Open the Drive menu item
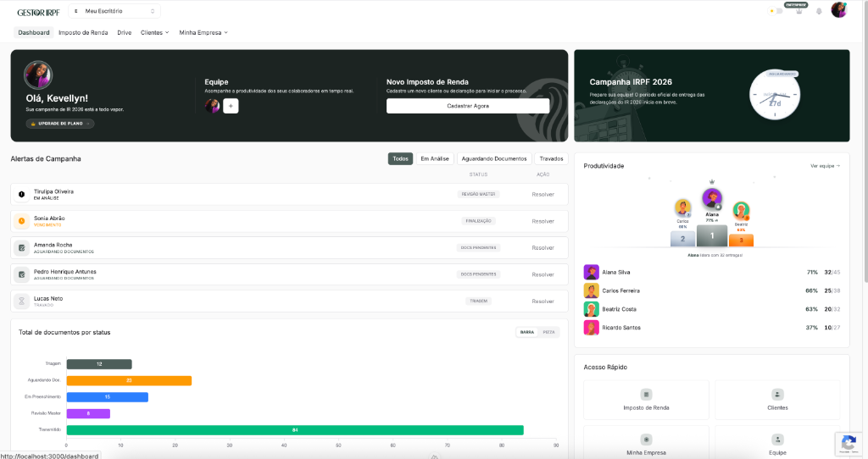 (125, 33)
